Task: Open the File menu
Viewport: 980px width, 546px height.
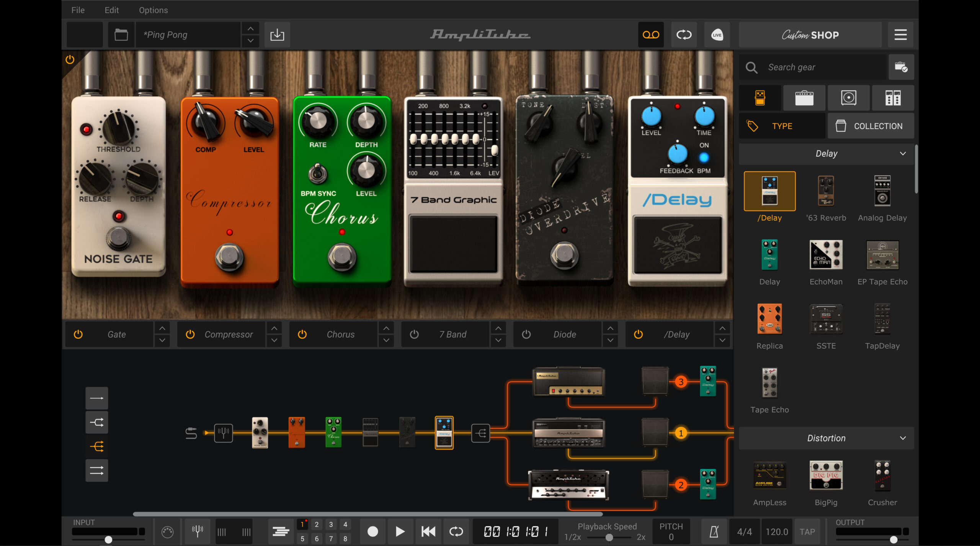Action: click(x=78, y=10)
